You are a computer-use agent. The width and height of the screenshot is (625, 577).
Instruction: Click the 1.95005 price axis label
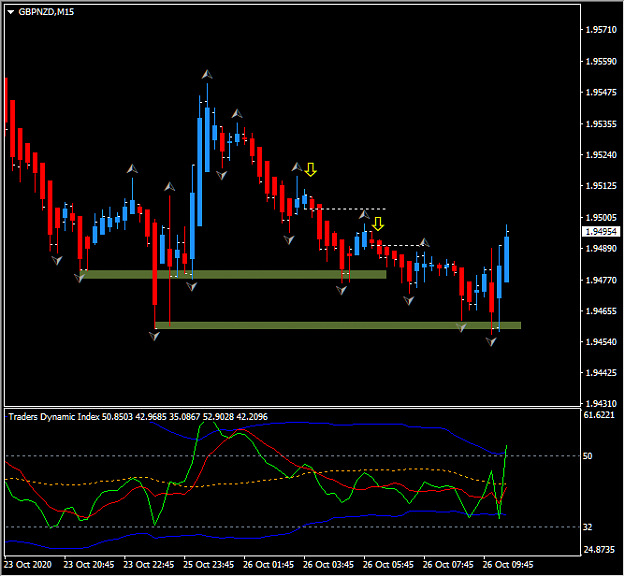601,218
